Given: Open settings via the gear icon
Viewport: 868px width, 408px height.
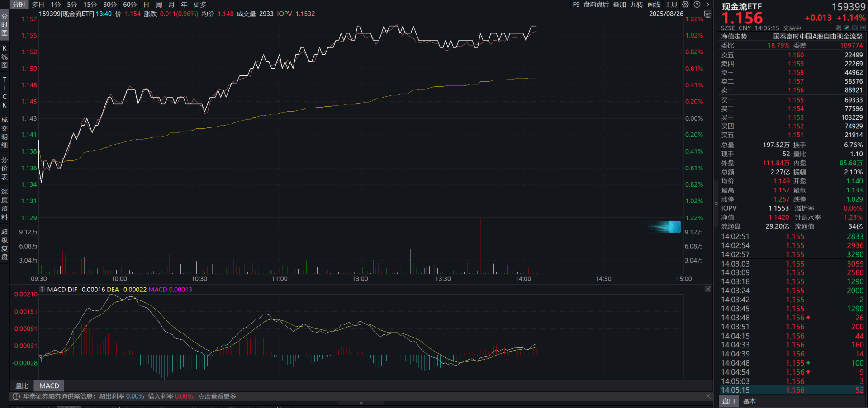Looking at the screenshot, I should click(x=685, y=5).
